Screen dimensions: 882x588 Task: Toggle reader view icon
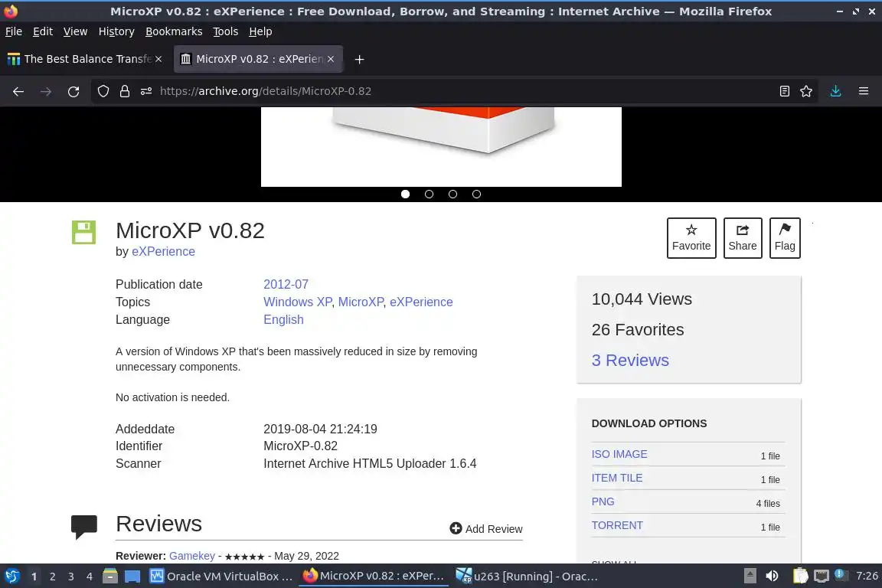click(x=784, y=91)
